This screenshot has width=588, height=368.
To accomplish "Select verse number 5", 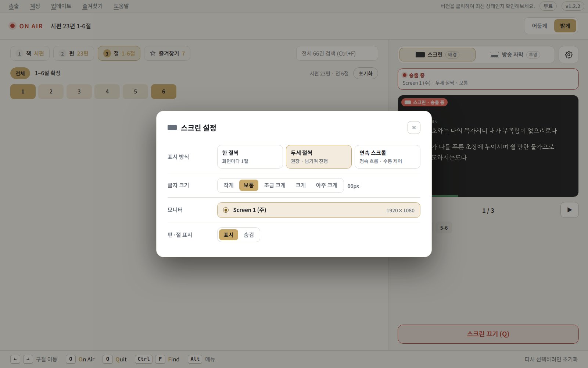I will [x=135, y=92].
